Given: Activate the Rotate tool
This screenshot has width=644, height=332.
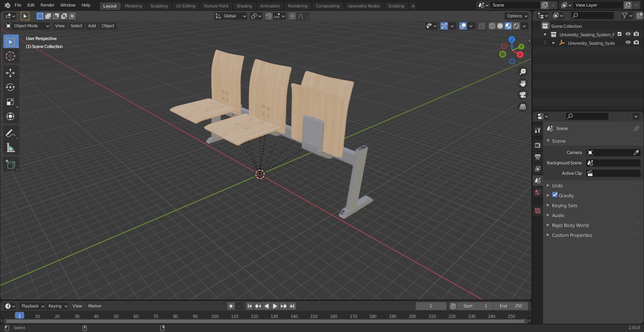Looking at the screenshot, I should (x=10, y=87).
